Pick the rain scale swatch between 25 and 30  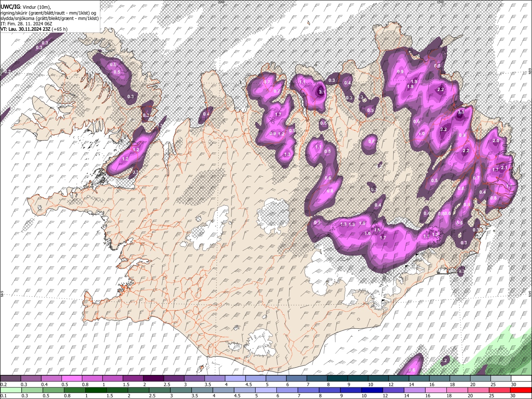tap(500, 390)
